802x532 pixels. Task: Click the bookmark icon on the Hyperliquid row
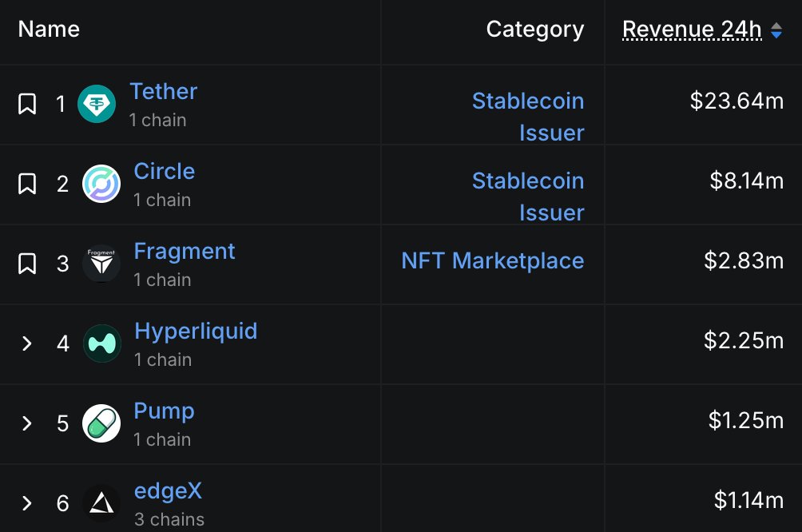click(27, 343)
